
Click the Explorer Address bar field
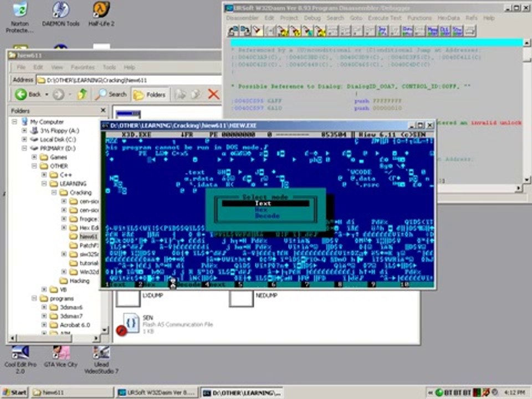[129, 80]
